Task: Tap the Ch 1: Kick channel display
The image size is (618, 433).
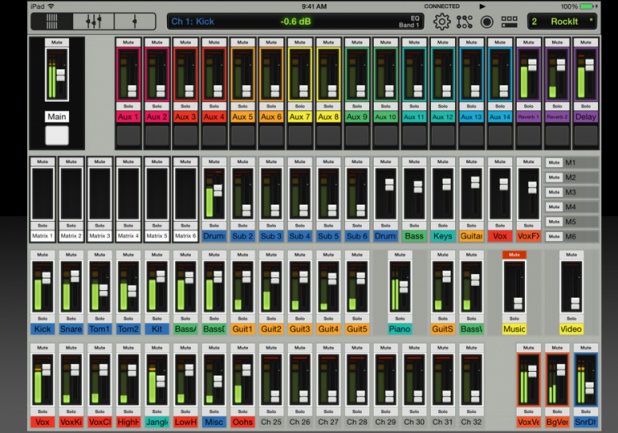Action: (x=193, y=22)
